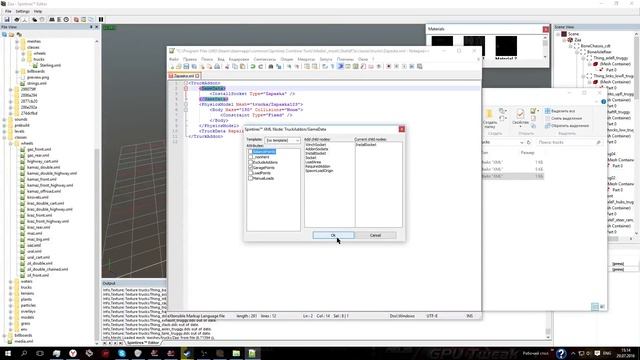Click the blue icon in File View header
This screenshot has height=360, width=640.
pyautogui.click(x=4, y=35)
